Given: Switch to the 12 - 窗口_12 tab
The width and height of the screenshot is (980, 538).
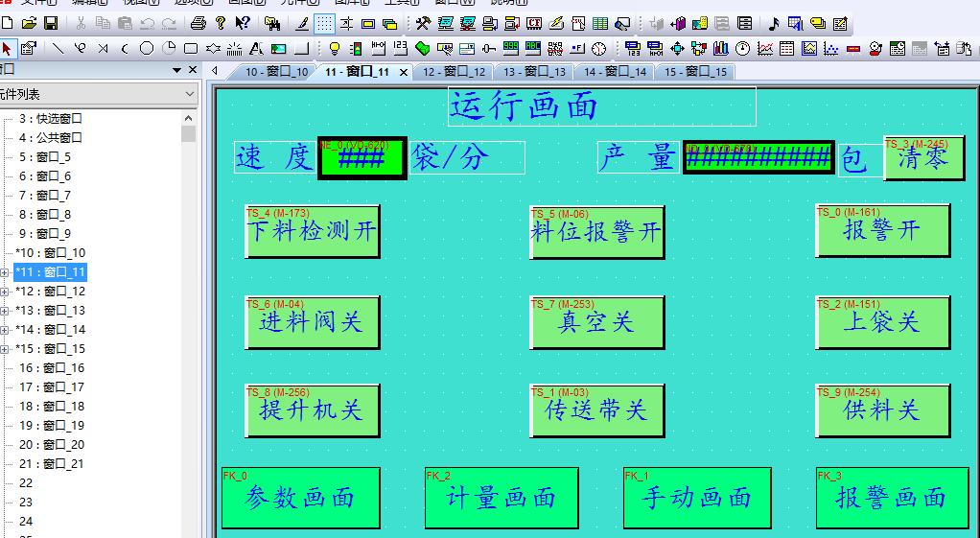Looking at the screenshot, I should coord(454,72).
